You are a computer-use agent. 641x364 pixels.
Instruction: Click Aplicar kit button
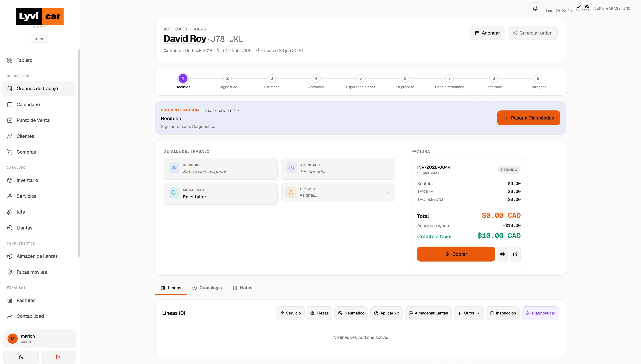click(x=387, y=313)
